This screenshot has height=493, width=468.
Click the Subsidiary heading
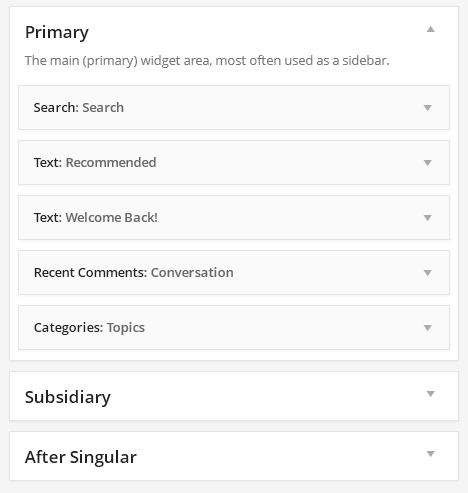tap(68, 397)
